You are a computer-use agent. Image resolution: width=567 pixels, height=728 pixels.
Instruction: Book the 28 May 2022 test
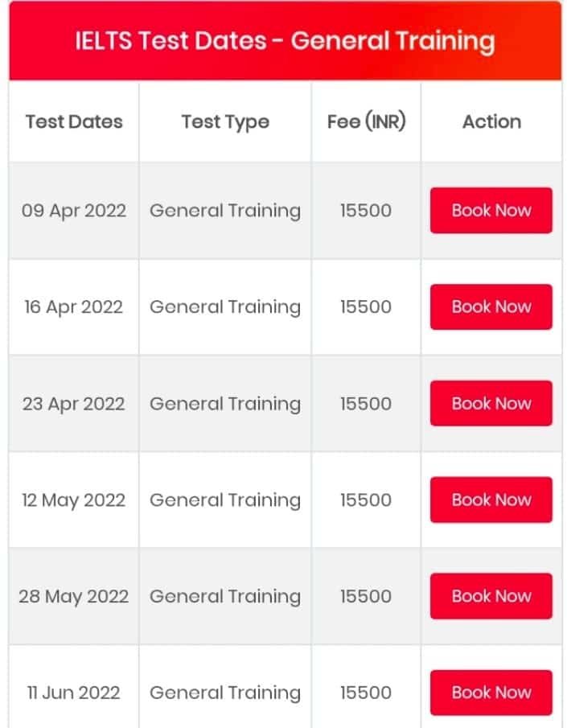pos(491,596)
